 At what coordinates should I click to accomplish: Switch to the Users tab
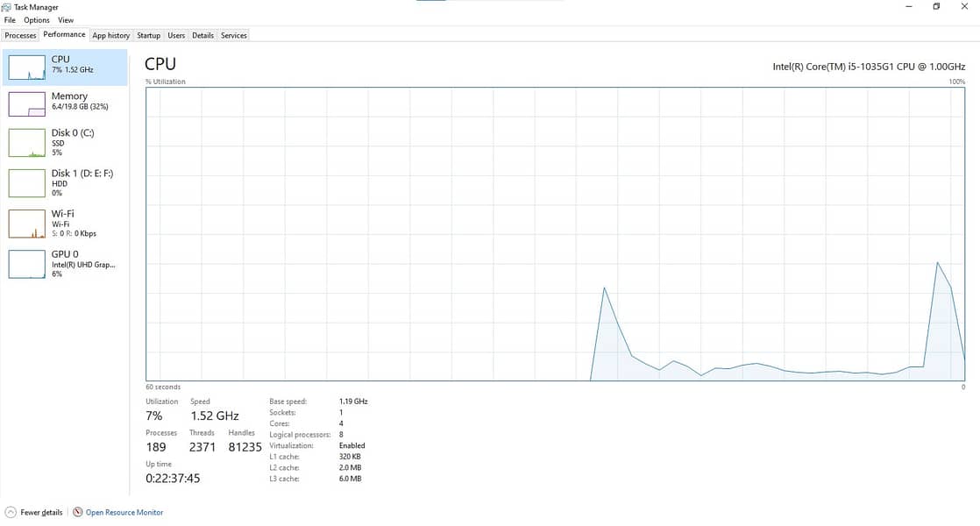pyautogui.click(x=176, y=36)
